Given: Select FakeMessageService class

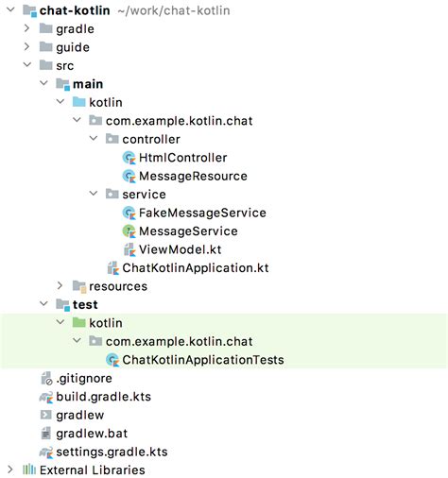Looking at the screenshot, I should point(202,213).
